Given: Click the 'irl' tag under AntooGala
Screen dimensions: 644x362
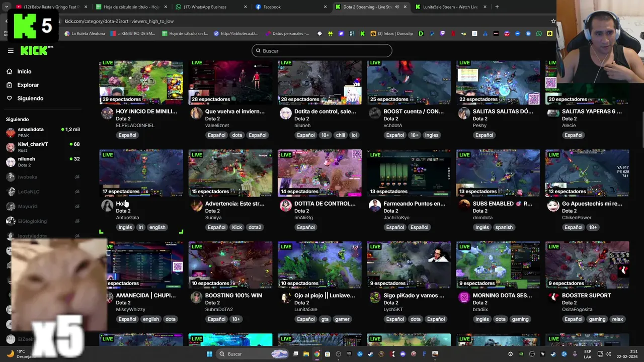Looking at the screenshot, I should 141,227.
